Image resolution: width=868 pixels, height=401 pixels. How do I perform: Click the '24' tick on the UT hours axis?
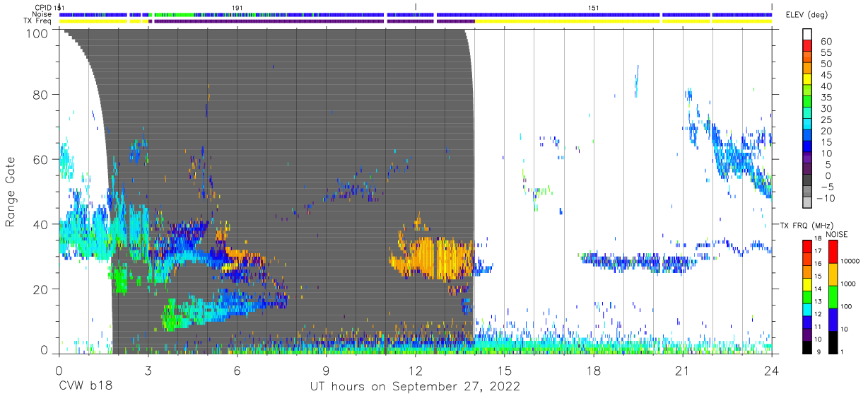[772, 370]
